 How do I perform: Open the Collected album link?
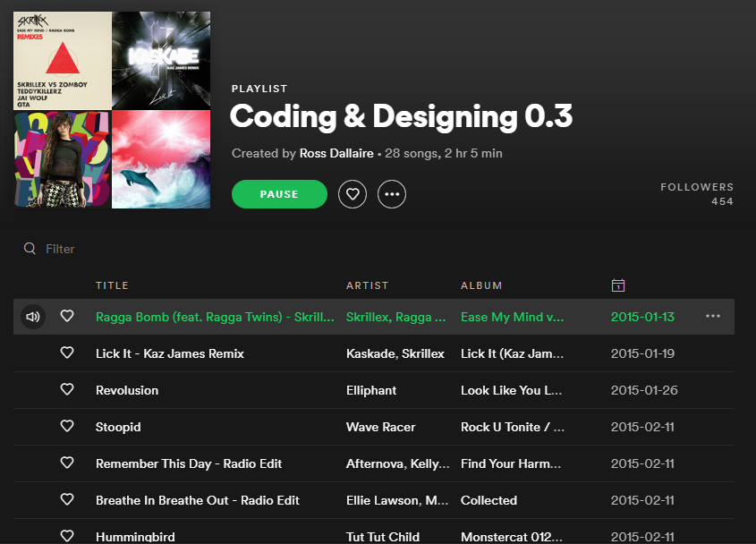pos(488,500)
